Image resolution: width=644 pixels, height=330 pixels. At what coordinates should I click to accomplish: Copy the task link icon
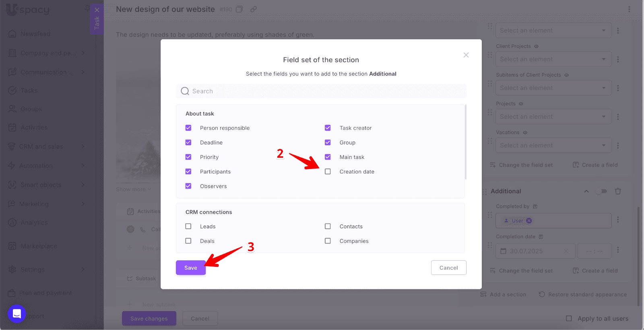(254, 9)
